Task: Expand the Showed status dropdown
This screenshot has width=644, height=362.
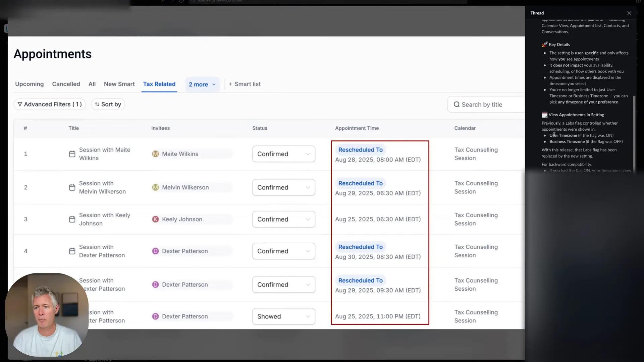Action: (x=284, y=316)
